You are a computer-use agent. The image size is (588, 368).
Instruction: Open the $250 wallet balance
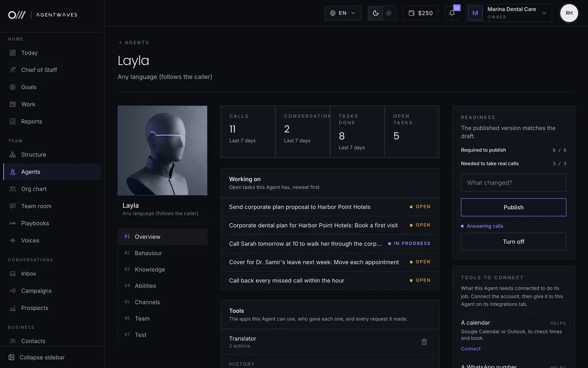(420, 13)
